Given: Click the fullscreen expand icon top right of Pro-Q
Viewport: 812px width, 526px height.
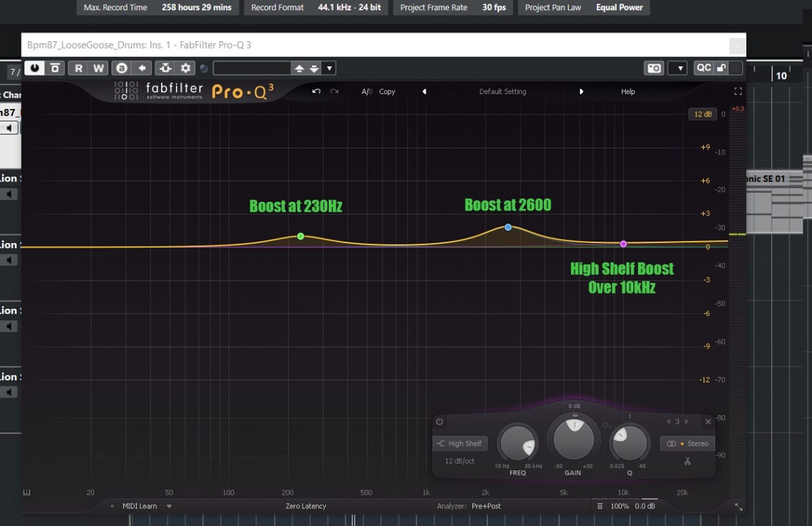Looking at the screenshot, I should point(738,91).
